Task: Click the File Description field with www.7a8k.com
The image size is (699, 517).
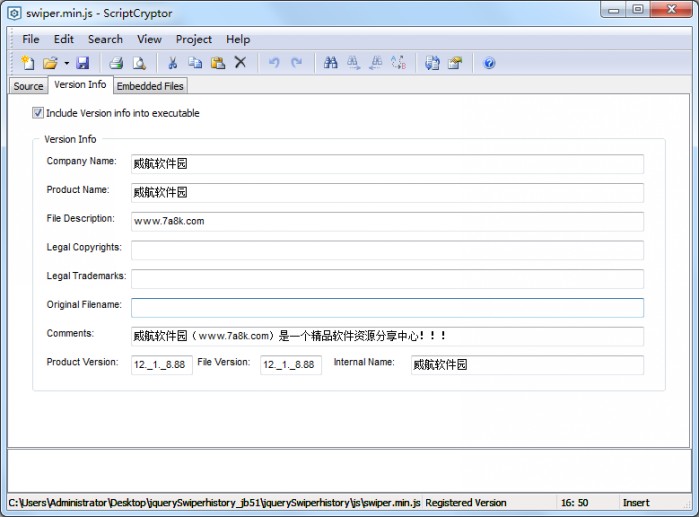Action: click(x=387, y=222)
